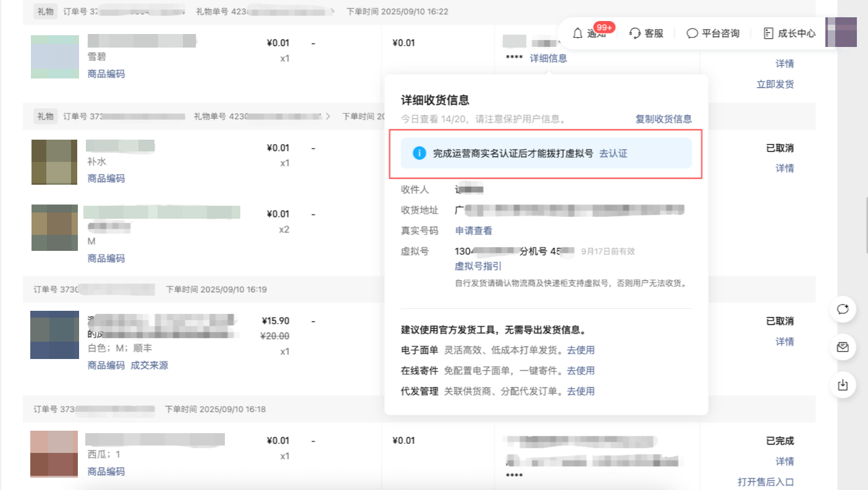Click 申请查看 next to 真实号码

(473, 230)
